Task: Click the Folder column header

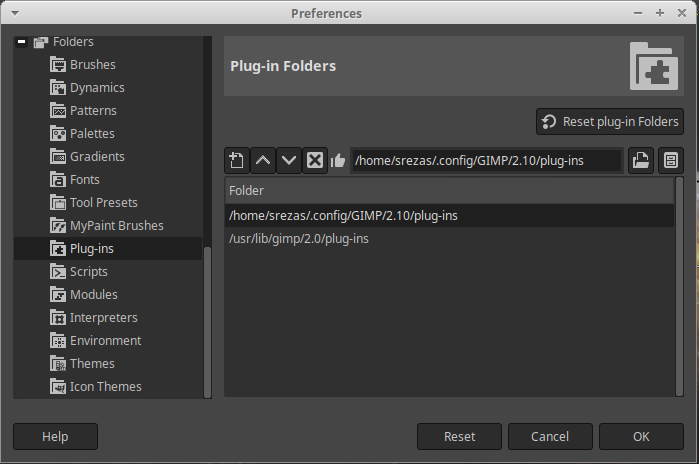Action: pos(449,191)
